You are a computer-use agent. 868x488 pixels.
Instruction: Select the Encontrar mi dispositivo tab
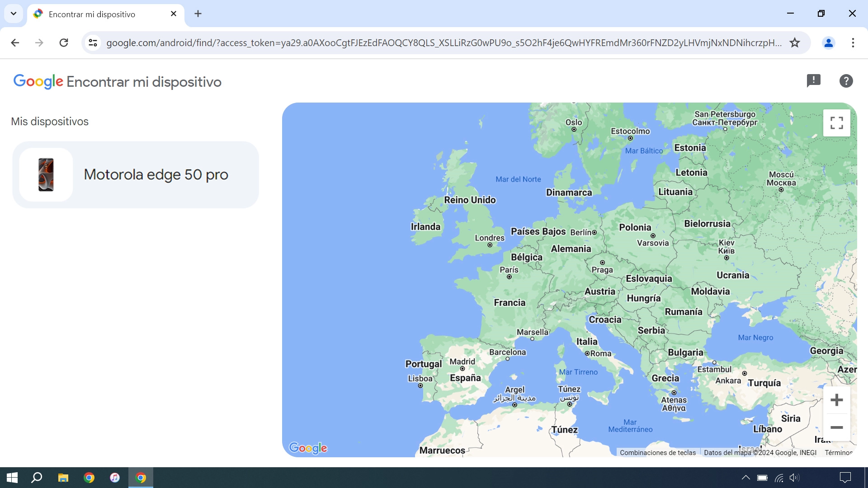(92, 14)
